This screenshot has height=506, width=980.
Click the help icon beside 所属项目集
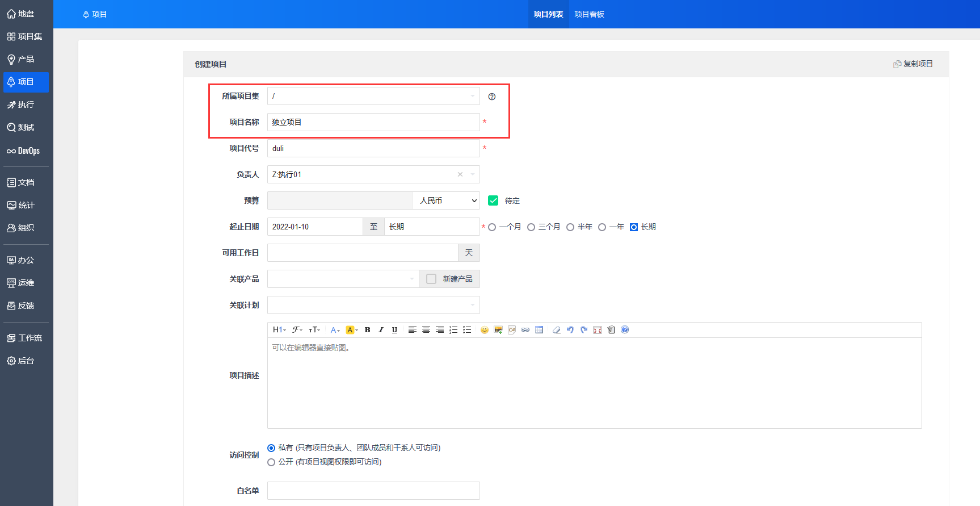[492, 97]
